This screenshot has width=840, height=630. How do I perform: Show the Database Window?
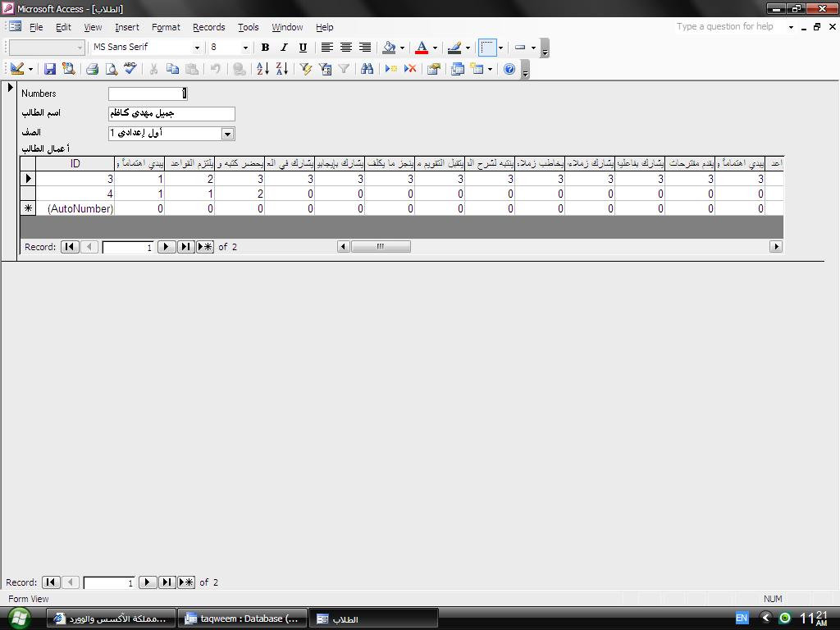[x=458, y=69]
